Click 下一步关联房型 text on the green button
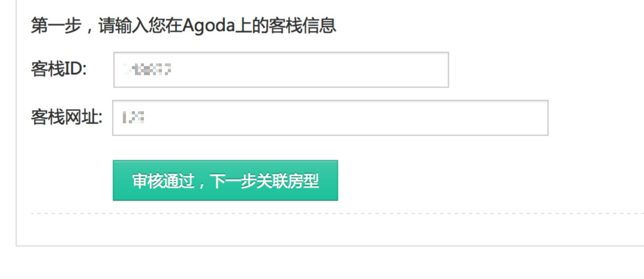Viewport: 644px width, 279px height. [265, 181]
